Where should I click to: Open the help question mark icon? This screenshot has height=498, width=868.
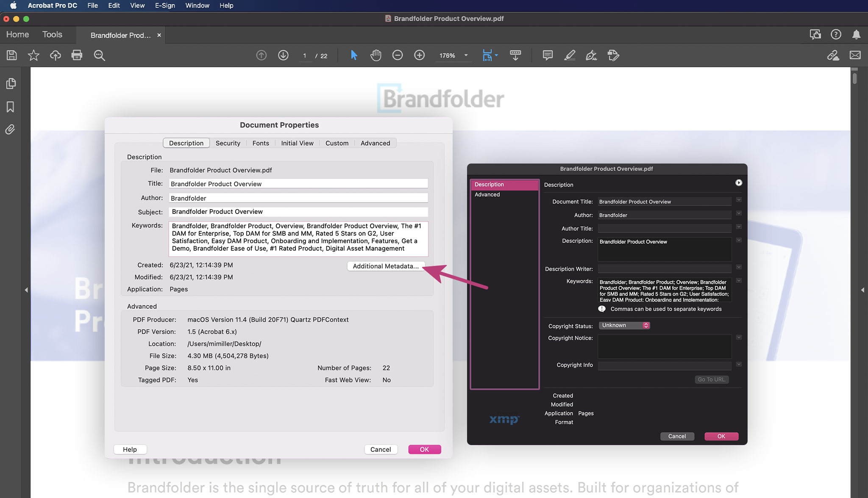pos(836,34)
